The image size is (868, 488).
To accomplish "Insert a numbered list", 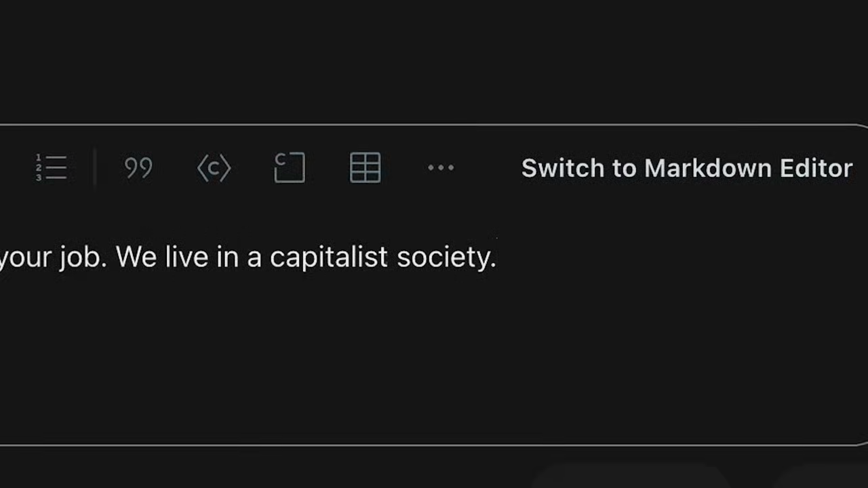I will (52, 168).
